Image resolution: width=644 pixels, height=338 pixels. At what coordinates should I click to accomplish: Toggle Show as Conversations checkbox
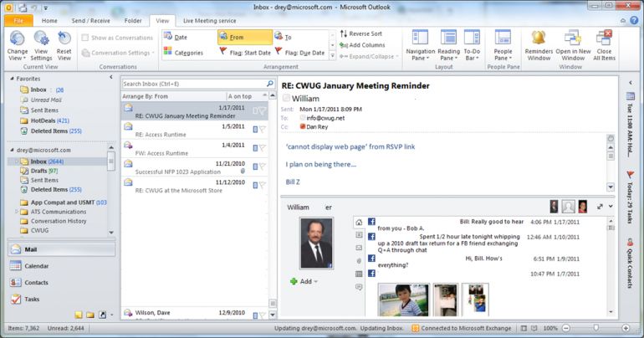(x=85, y=38)
